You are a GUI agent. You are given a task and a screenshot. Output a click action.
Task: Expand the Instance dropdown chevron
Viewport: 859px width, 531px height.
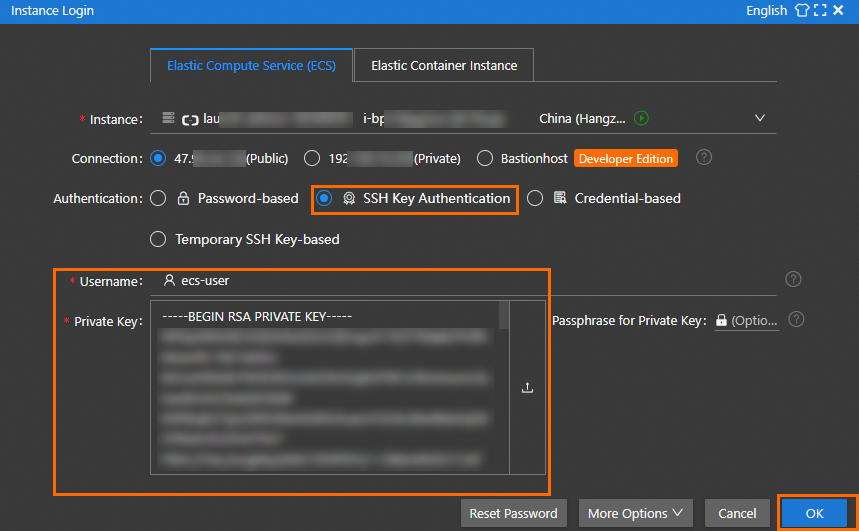760,118
